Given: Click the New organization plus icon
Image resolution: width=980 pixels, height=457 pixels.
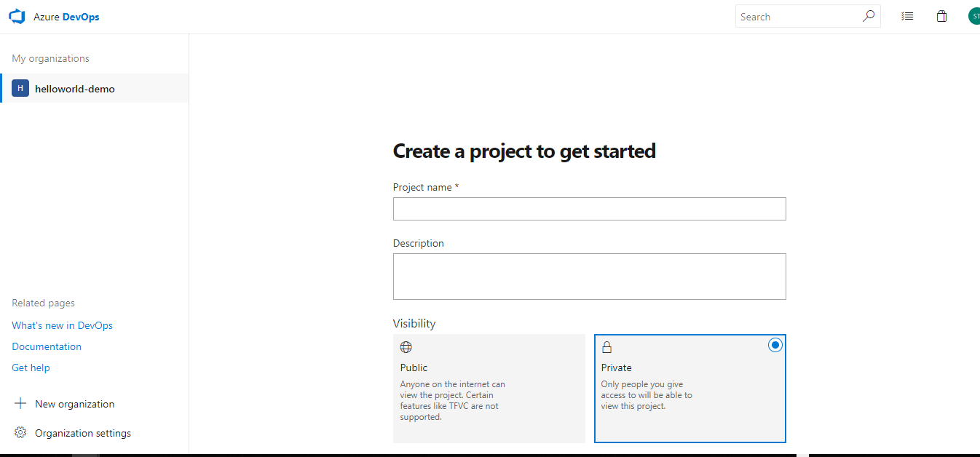Looking at the screenshot, I should click(20, 403).
